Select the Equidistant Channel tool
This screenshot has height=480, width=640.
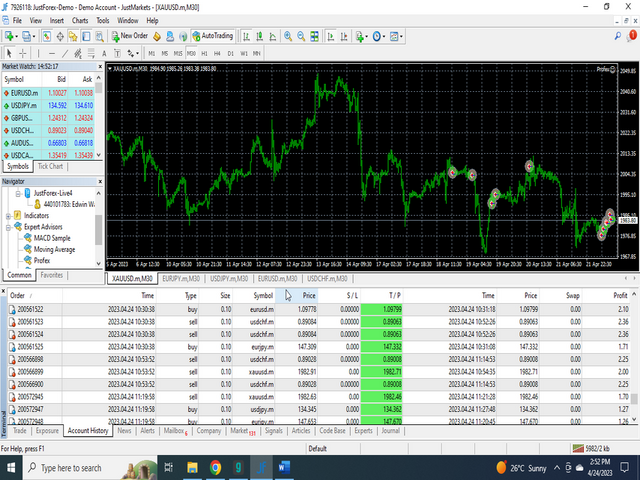78,53
